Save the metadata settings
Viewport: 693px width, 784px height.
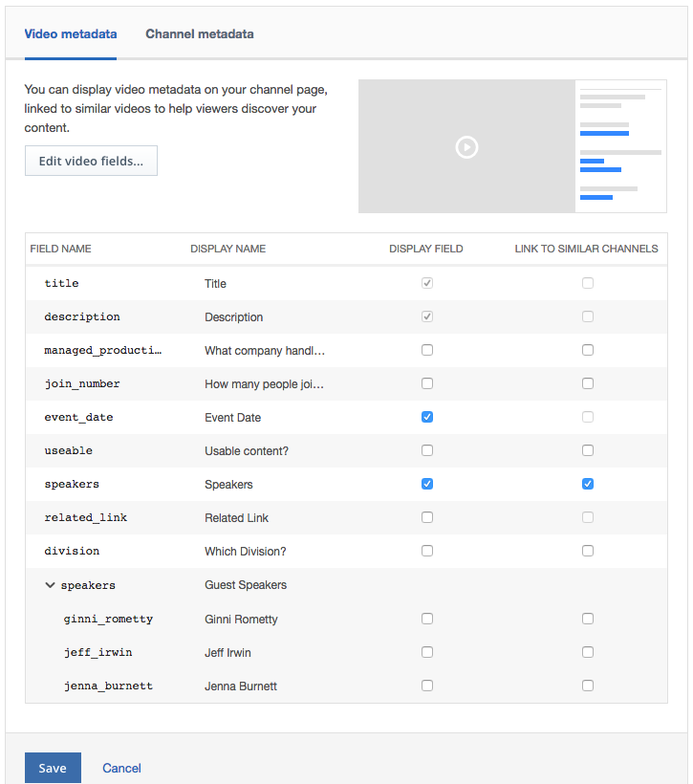[x=53, y=768]
